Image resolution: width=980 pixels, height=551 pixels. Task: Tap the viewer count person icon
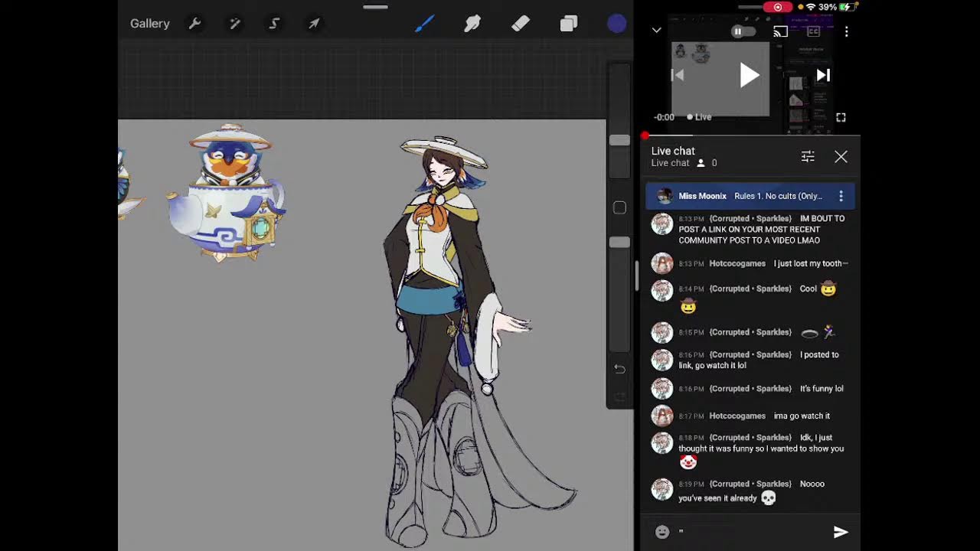pyautogui.click(x=701, y=163)
